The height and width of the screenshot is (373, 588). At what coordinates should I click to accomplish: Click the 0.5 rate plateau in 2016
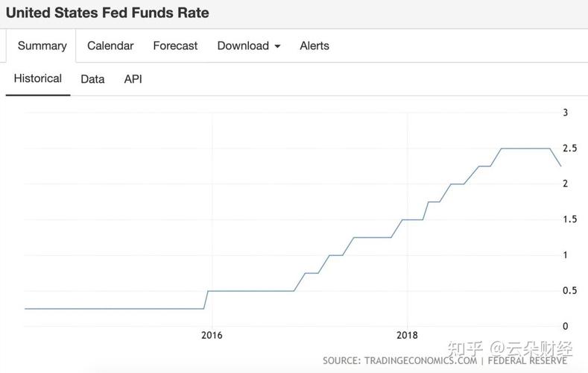click(x=250, y=291)
